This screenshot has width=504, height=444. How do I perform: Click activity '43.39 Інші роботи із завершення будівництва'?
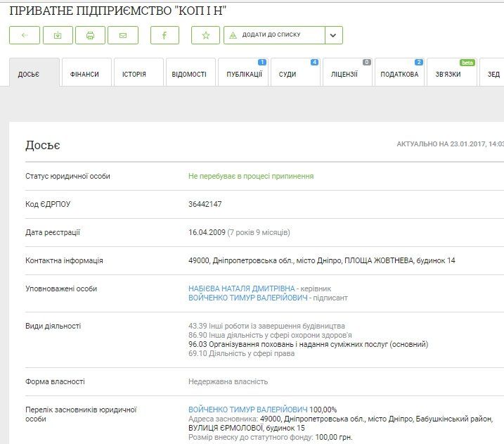click(x=266, y=326)
